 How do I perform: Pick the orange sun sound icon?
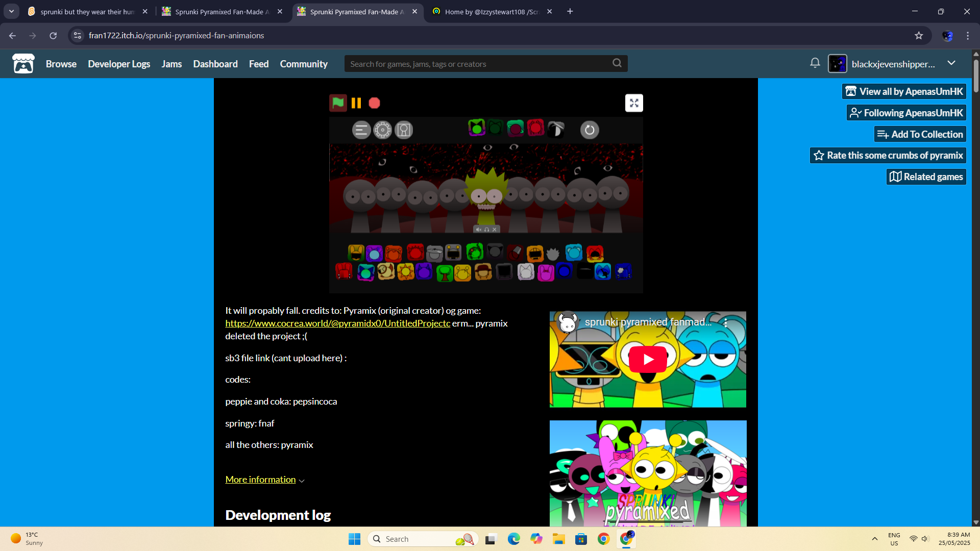click(x=406, y=271)
